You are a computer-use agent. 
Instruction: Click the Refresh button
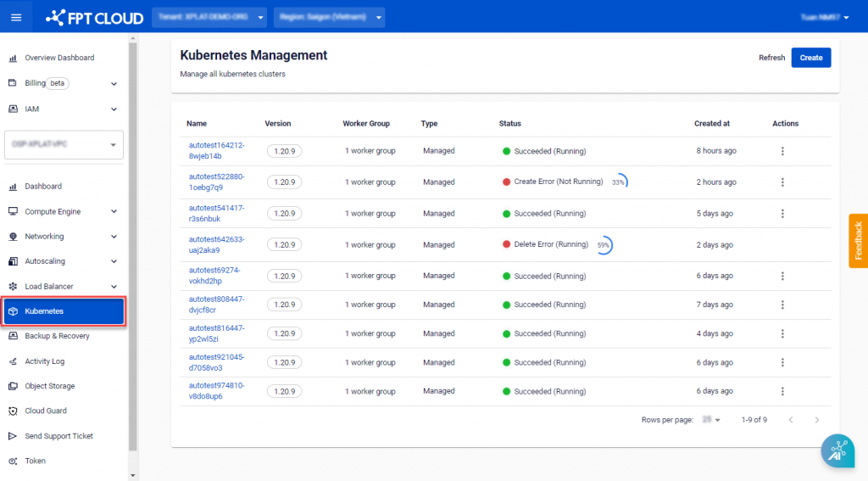(x=771, y=58)
